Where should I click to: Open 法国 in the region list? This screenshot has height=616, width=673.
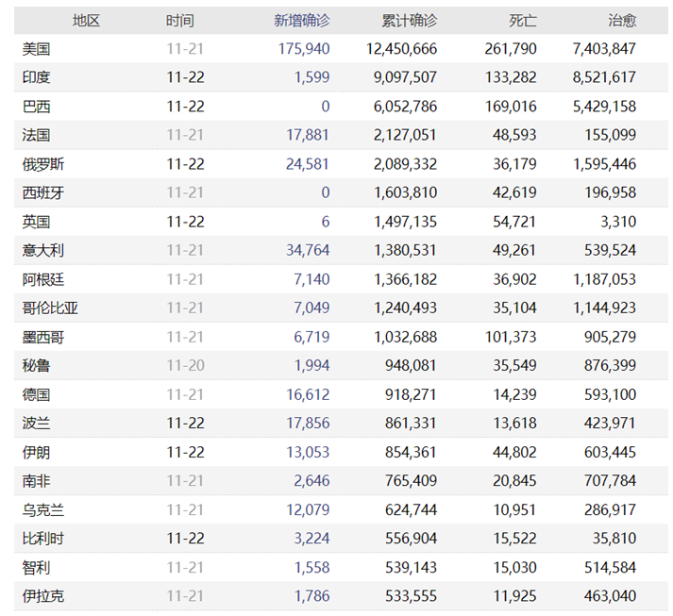36,135
